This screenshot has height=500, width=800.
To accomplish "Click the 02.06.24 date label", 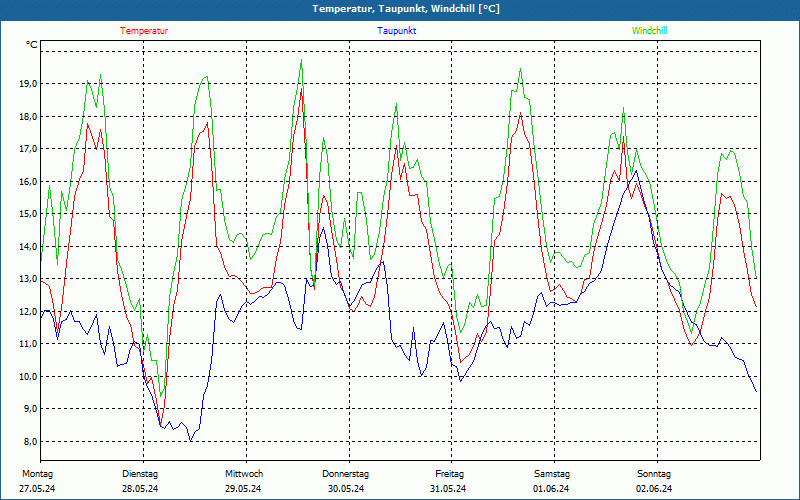I will [x=654, y=489].
